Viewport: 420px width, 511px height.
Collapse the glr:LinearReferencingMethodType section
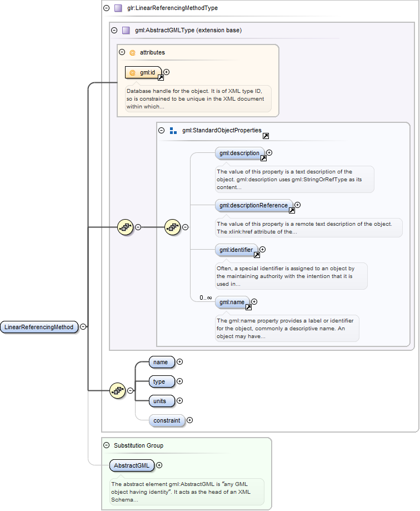[x=107, y=8]
